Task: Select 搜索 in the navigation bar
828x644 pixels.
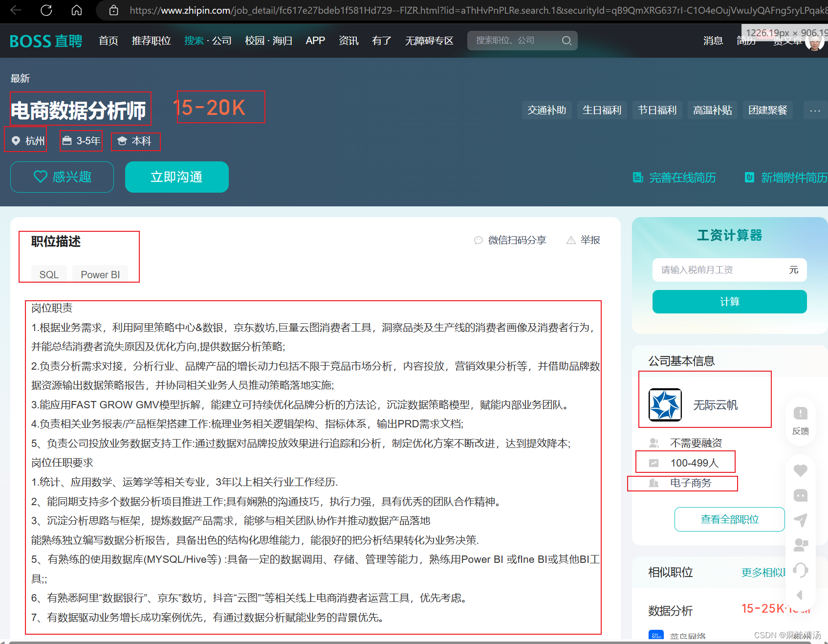Action: point(194,41)
